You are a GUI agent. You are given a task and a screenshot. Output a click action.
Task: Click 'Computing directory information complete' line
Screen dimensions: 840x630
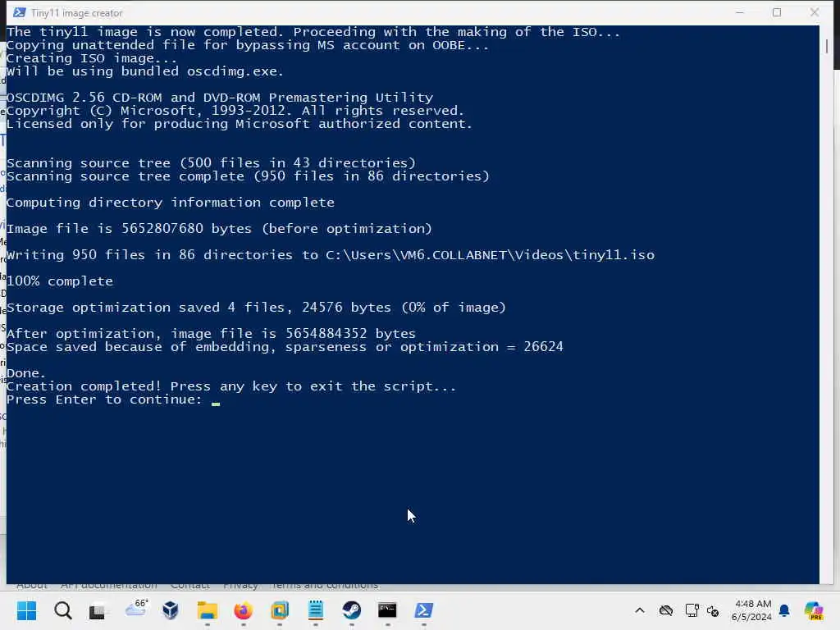171,203
